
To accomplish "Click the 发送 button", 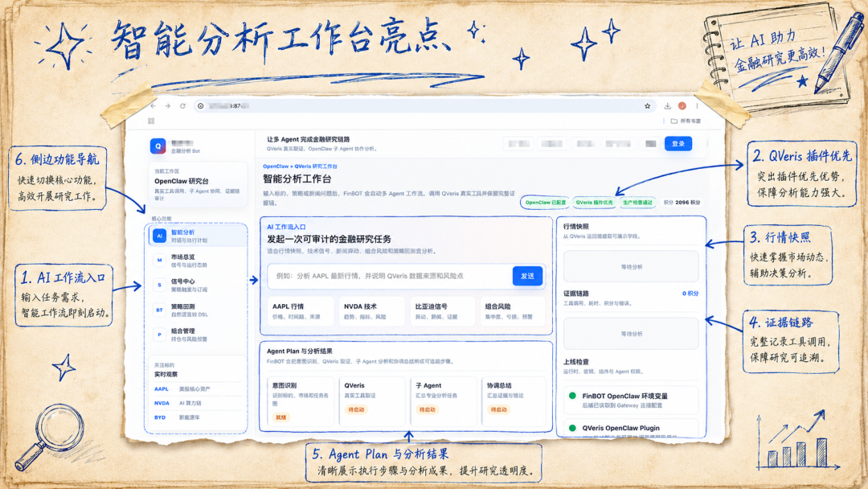I will pos(527,276).
